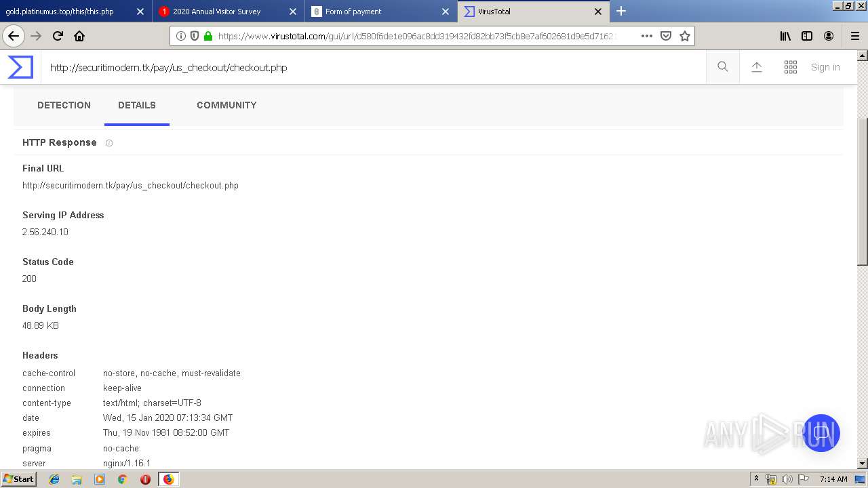Close the gold.platinumus.top tab
Viewport: 868px width, 488px height.
pyautogui.click(x=140, y=12)
